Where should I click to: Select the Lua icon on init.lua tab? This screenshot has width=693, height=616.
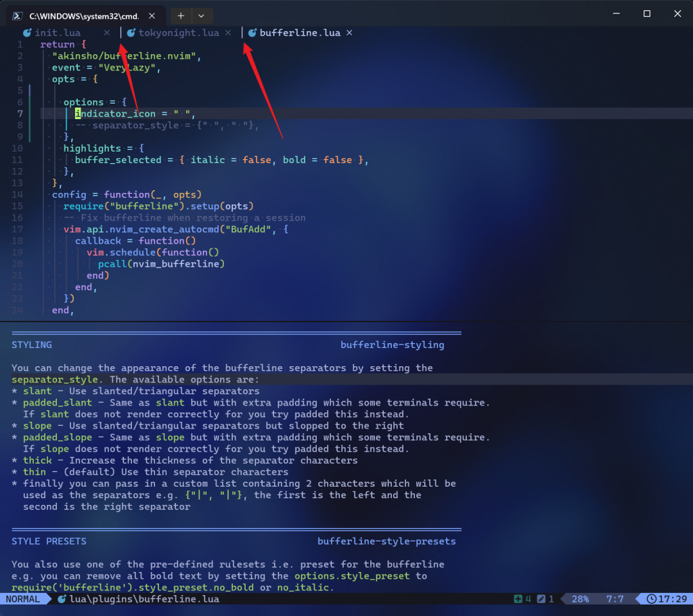[x=28, y=32]
